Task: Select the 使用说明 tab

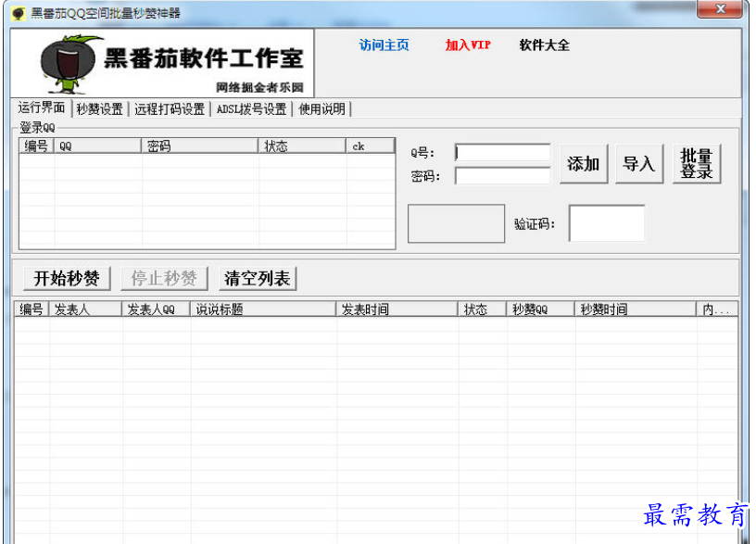Action: [x=321, y=109]
